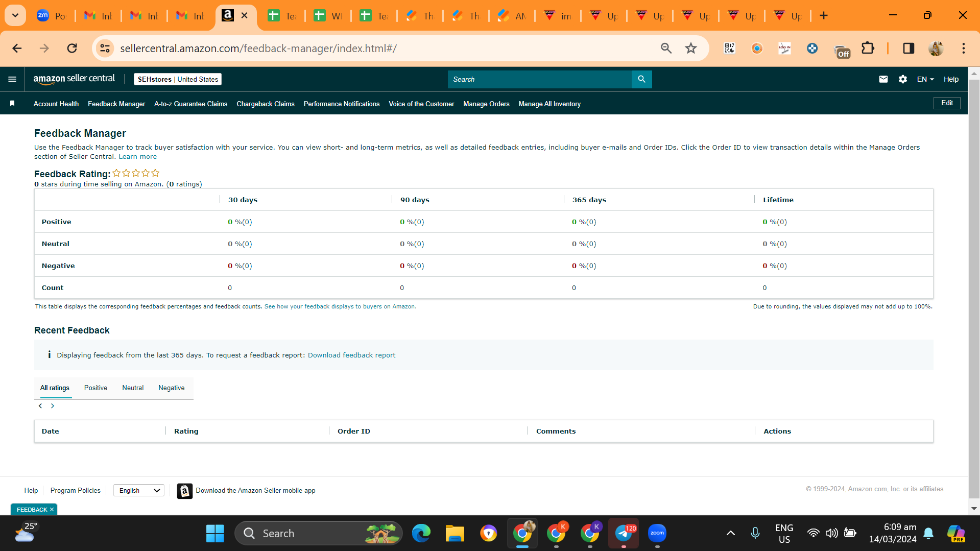The width and height of the screenshot is (980, 551).
Task: Click the Edit button in nav bar
Action: coord(947,103)
